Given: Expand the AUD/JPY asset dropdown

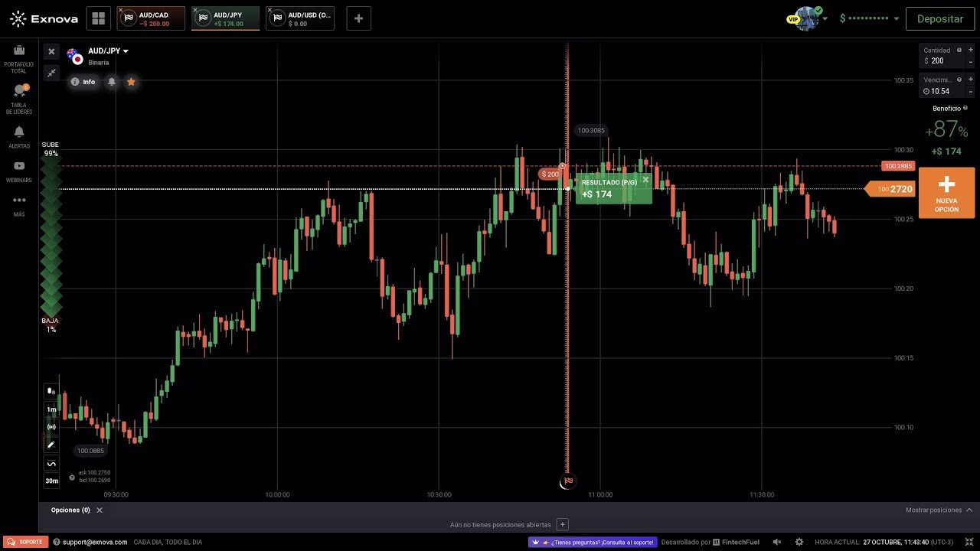Looking at the screenshot, I should coord(109,51).
